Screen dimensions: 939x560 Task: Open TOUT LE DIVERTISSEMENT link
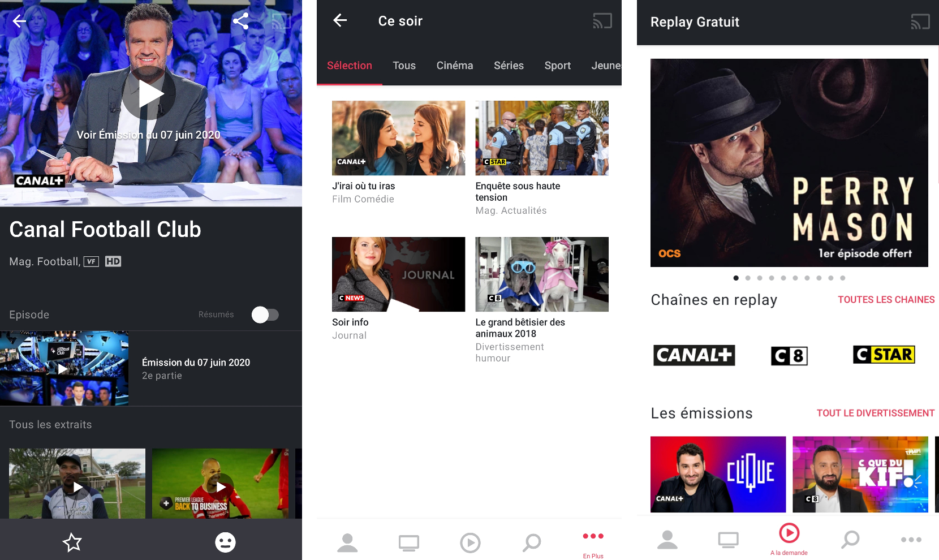pyautogui.click(x=876, y=413)
